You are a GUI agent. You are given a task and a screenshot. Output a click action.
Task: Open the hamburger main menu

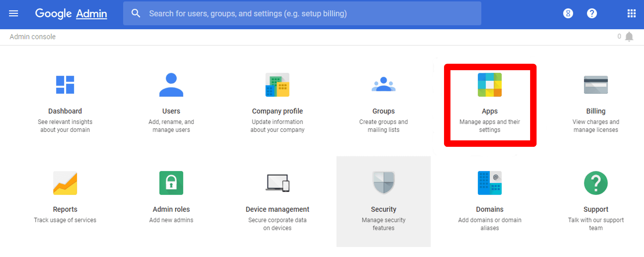point(14,14)
